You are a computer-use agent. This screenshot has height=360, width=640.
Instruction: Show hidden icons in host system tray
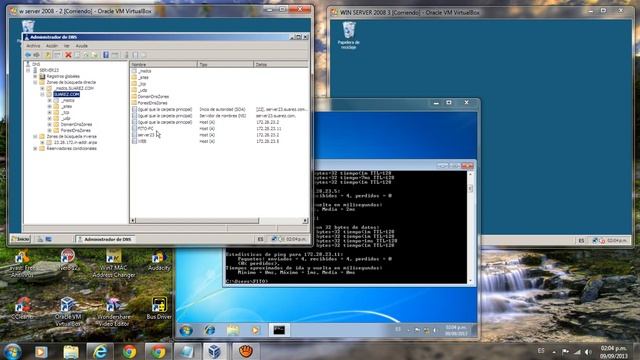[554, 352]
